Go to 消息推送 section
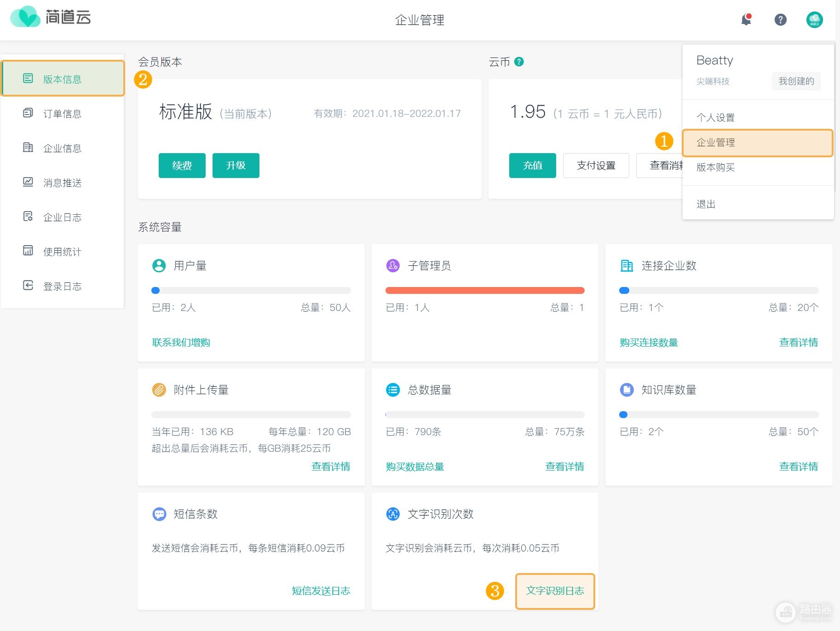This screenshot has height=631, width=840. [63, 183]
